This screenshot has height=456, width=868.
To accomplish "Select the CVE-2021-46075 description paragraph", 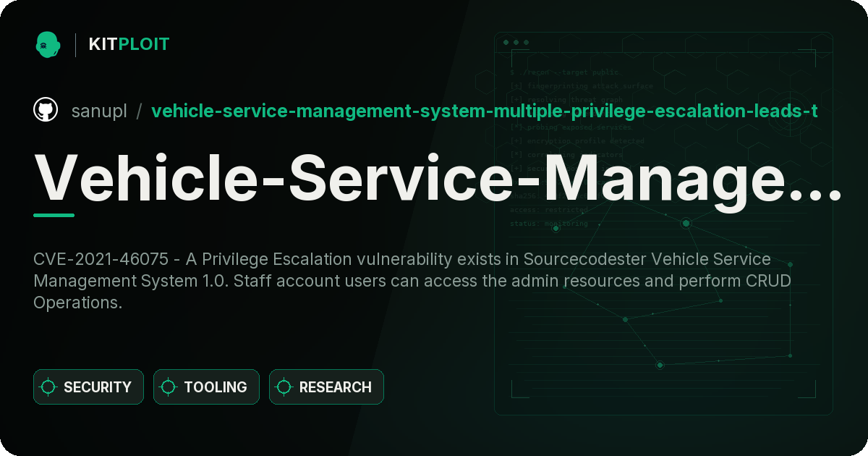I will click(412, 281).
